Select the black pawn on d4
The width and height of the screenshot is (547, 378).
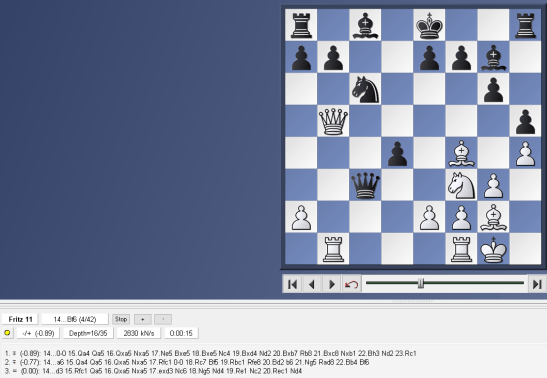click(397, 153)
